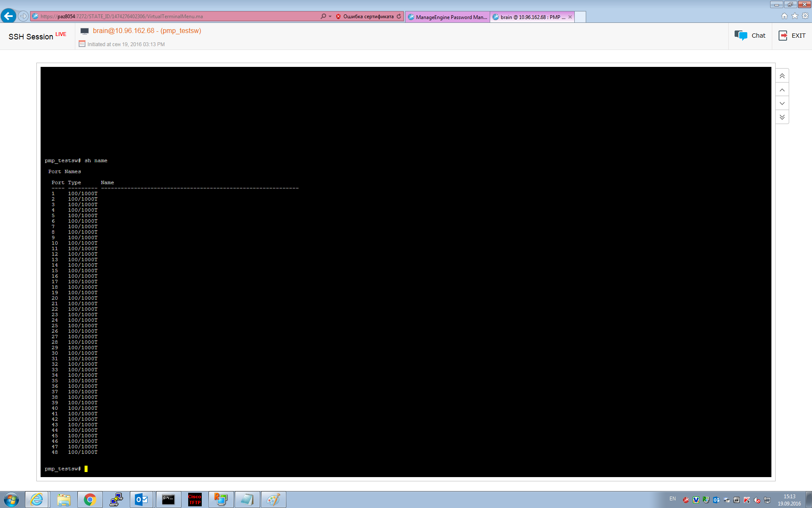812x508 pixels.
Task: Click the refresh page icon
Action: pos(399,17)
